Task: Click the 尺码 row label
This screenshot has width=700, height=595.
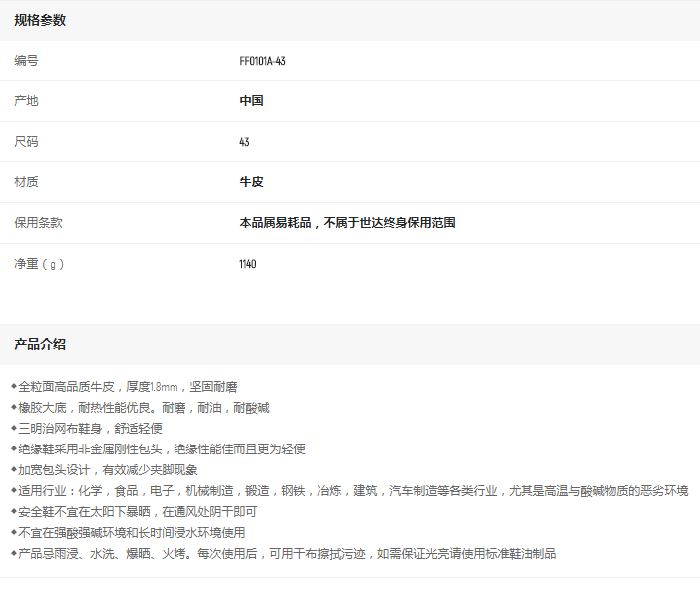Action: point(26,142)
